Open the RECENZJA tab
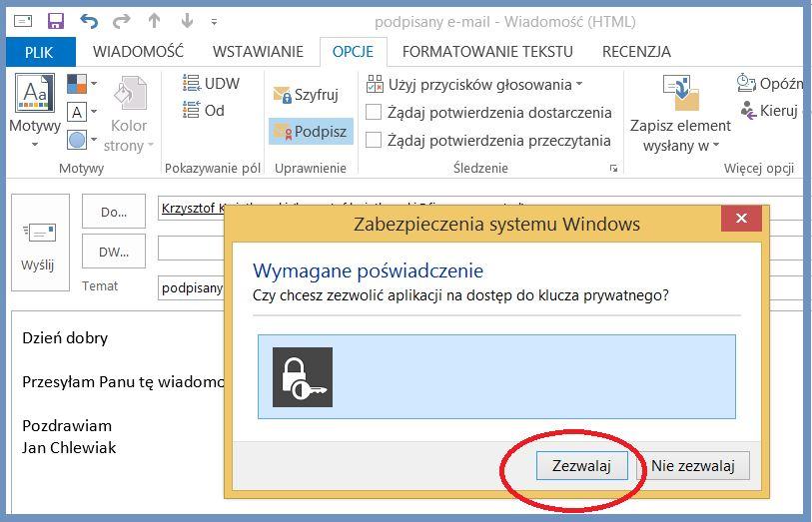 636,52
